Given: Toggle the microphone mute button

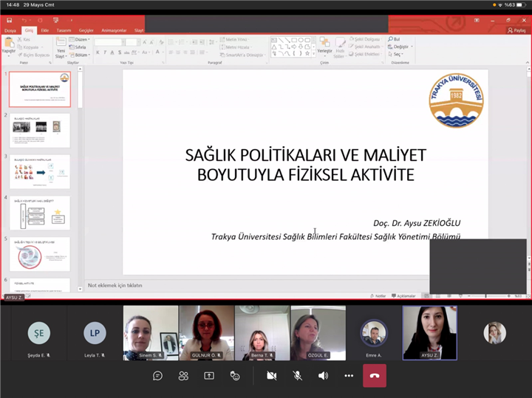Looking at the screenshot, I should click(297, 376).
